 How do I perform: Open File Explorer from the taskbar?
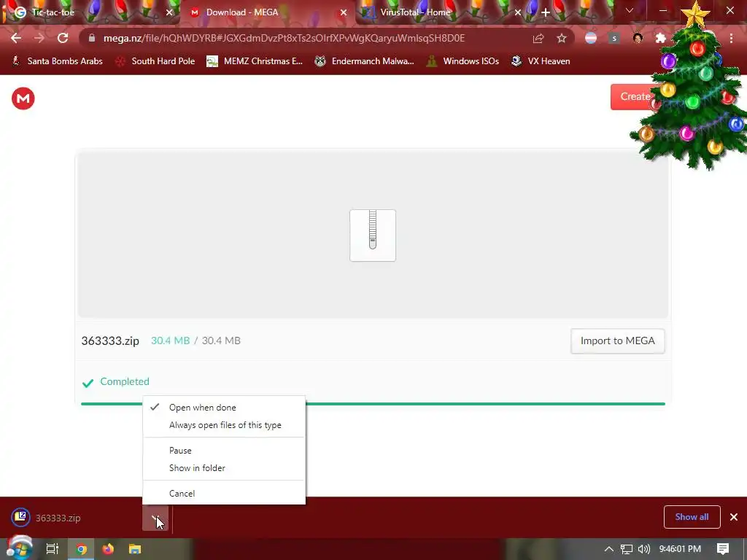point(135,549)
